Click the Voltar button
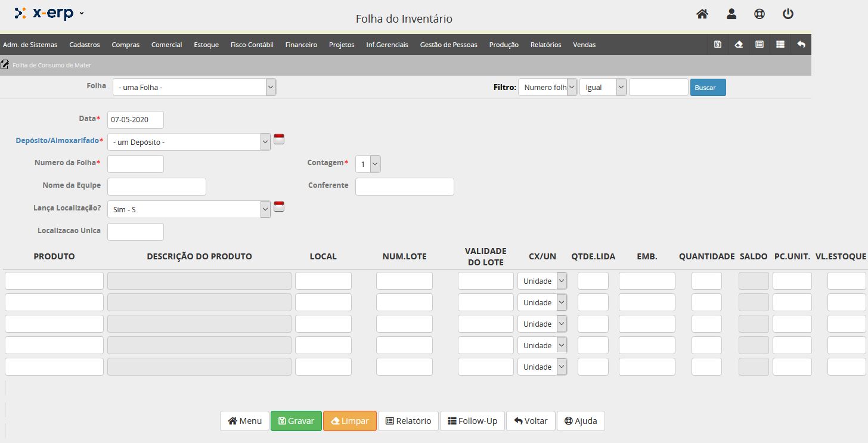868x443 pixels. [531, 421]
